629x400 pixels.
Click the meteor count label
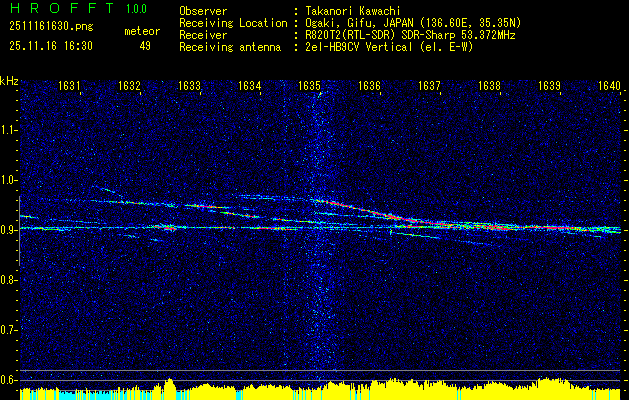(142, 31)
